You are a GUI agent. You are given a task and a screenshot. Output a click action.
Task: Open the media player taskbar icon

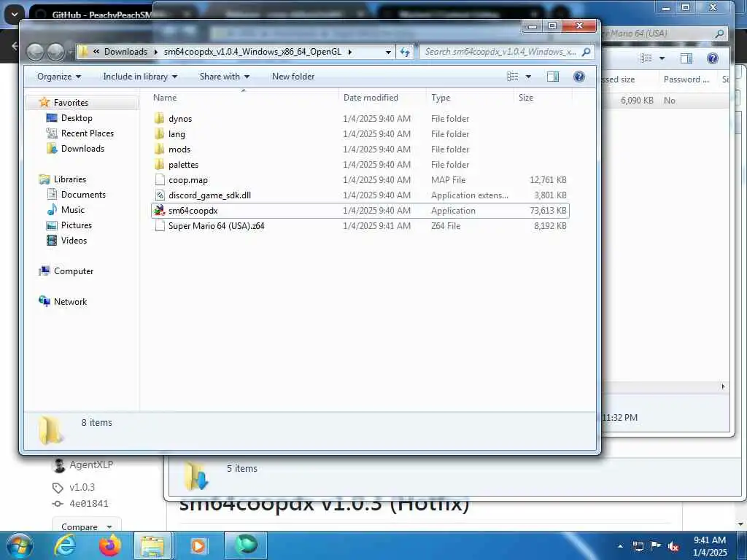click(198, 545)
